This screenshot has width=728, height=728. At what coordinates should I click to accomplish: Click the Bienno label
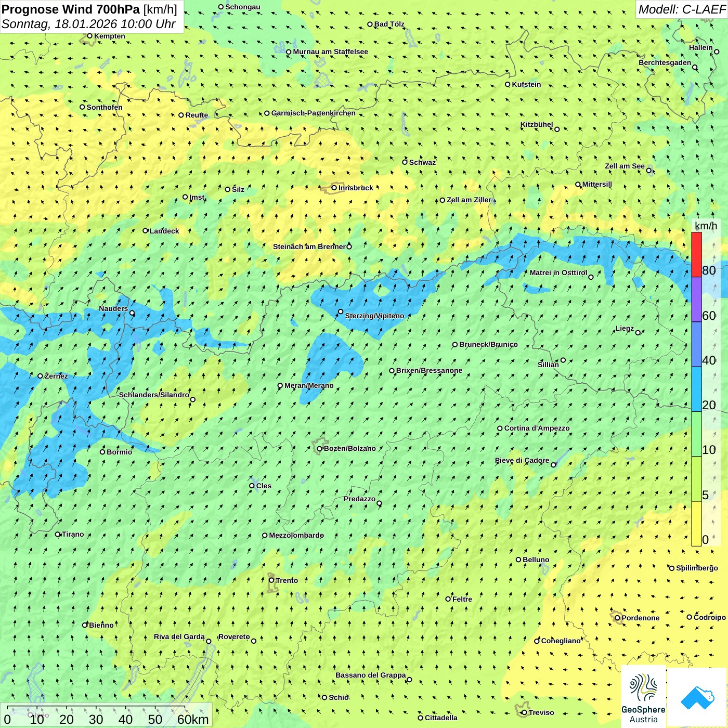click(101, 625)
